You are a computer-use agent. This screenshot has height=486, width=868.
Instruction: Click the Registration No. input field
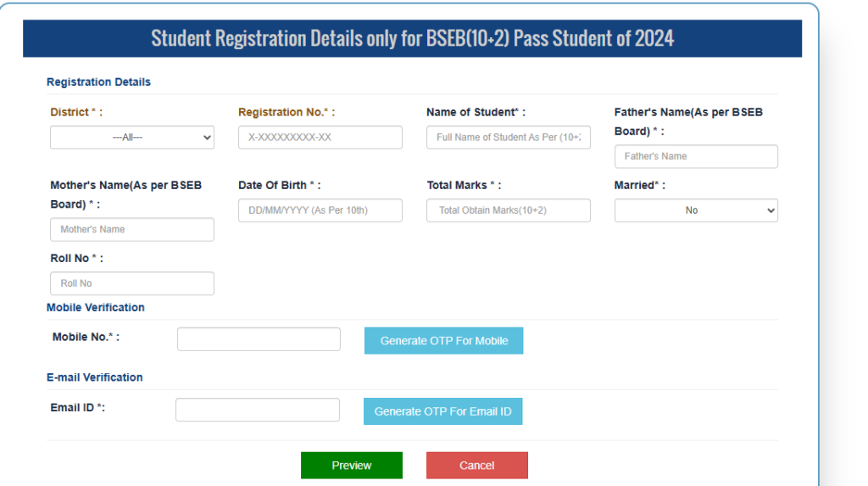coord(320,137)
